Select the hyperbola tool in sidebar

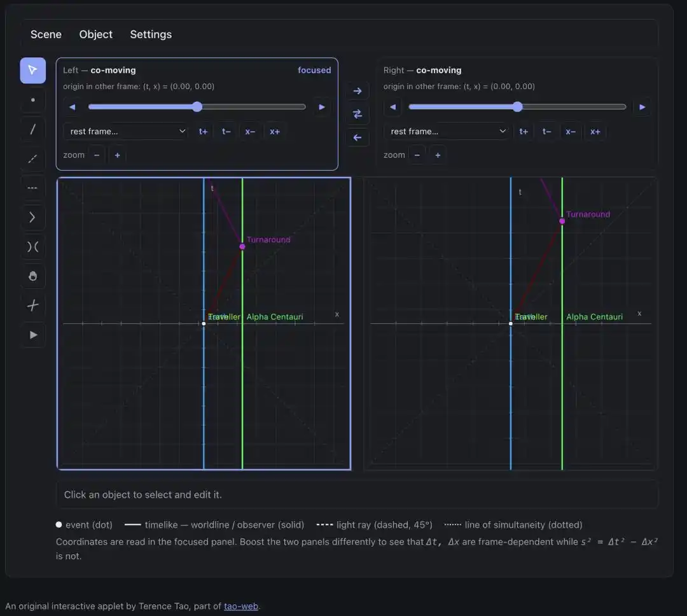[x=33, y=247]
